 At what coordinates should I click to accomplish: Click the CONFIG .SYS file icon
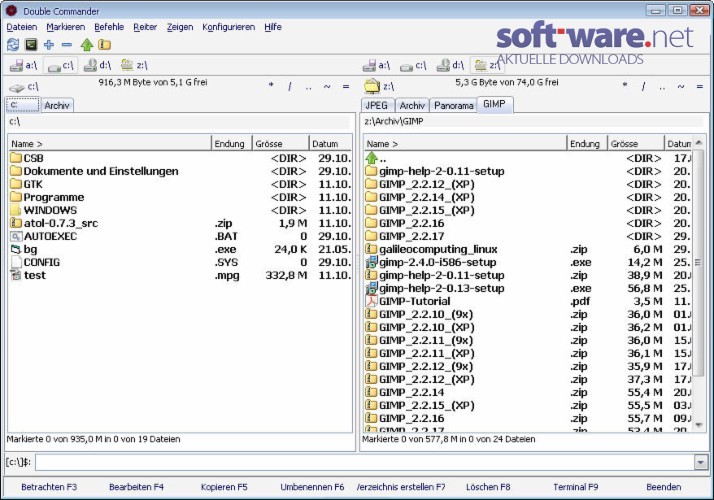point(16,262)
